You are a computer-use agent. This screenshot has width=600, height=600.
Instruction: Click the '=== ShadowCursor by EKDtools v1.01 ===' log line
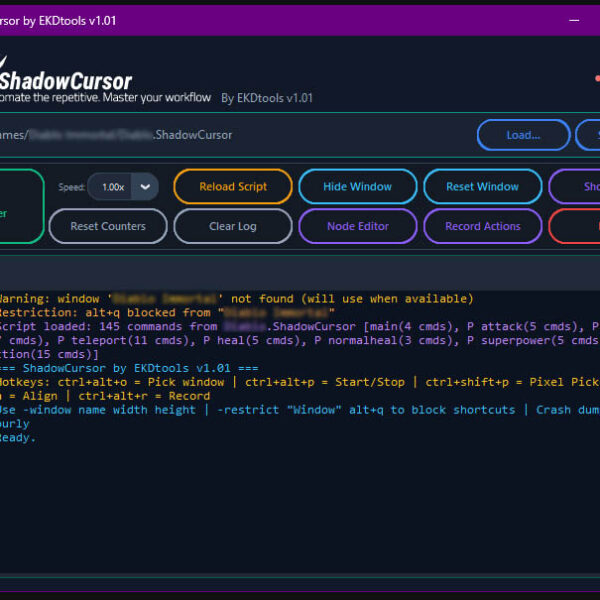click(x=129, y=368)
